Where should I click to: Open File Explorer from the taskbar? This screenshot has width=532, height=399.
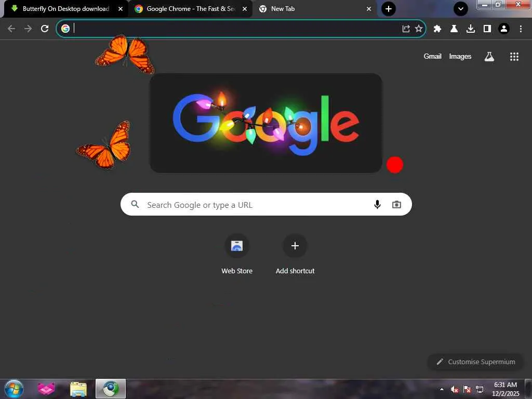coord(78,389)
